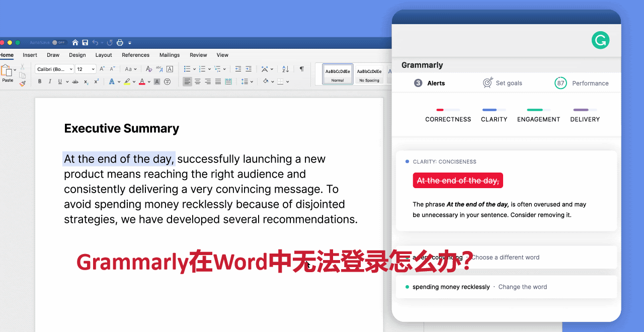This screenshot has height=332, width=644.
Task: Click the Cut scissors icon
Action: coord(22,66)
